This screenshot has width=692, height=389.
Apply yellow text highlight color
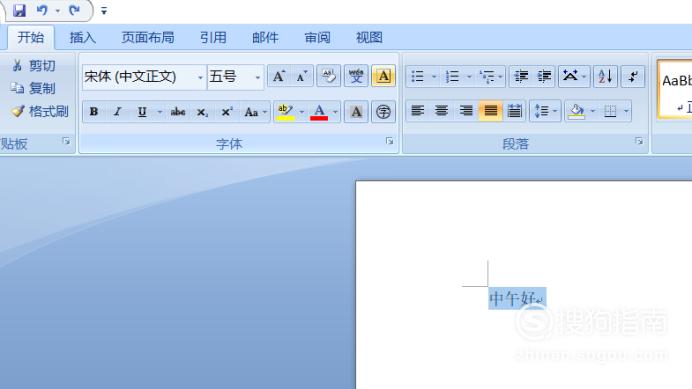click(285, 112)
